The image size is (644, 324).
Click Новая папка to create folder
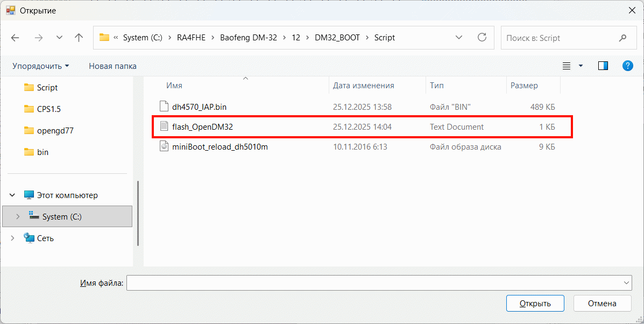[x=112, y=66]
